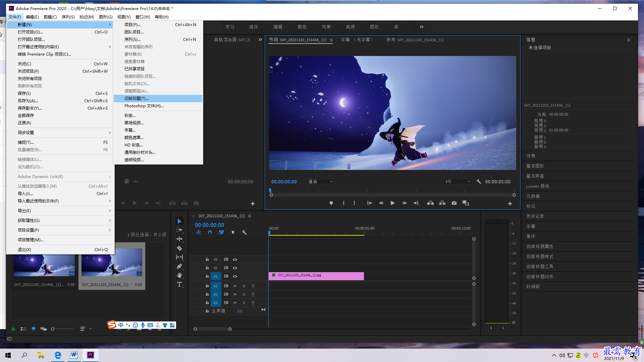The height and width of the screenshot is (362, 644).
Task: Export frame with camera icon
Action: [x=454, y=203]
